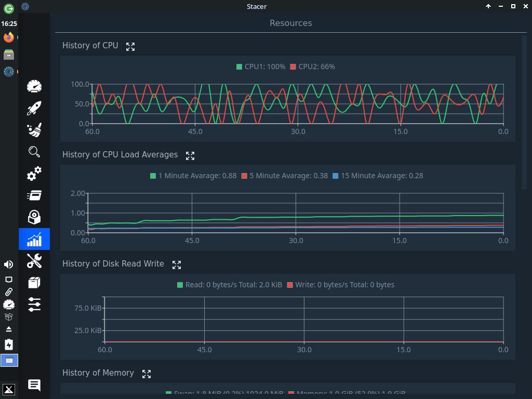
Task: Maximize the Stacer window
Action: coord(513,6)
